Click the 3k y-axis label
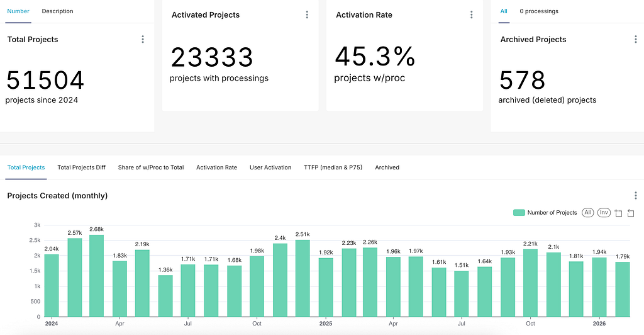The width and height of the screenshot is (644, 335). click(37, 225)
